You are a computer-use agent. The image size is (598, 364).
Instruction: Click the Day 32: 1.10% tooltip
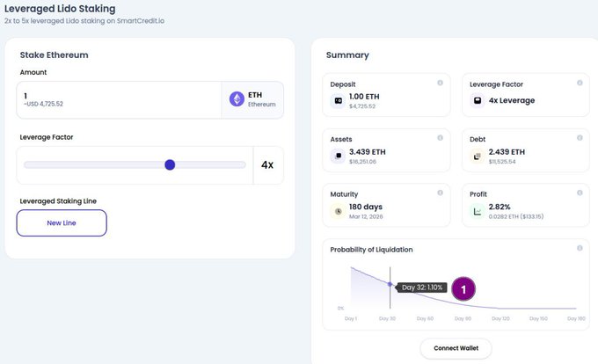[421, 288]
